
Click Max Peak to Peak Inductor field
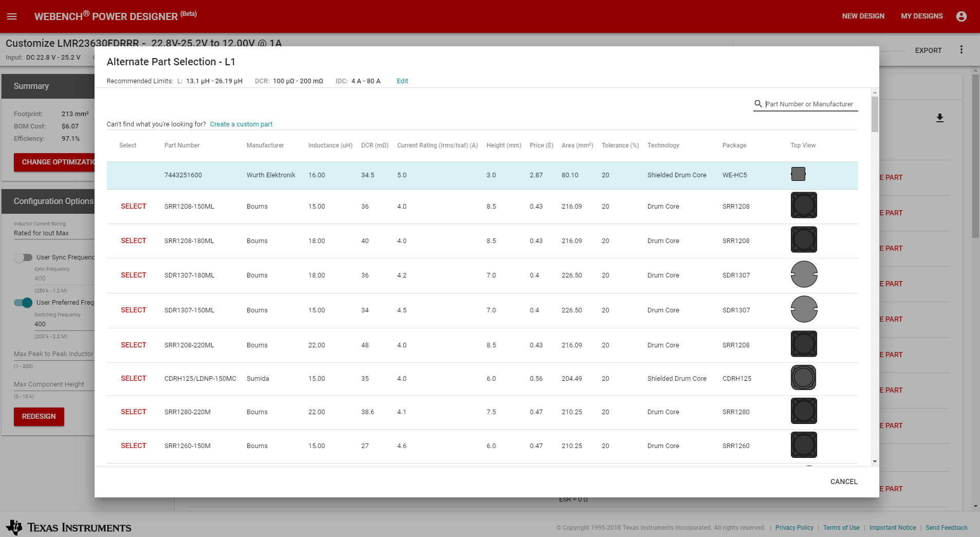54,354
